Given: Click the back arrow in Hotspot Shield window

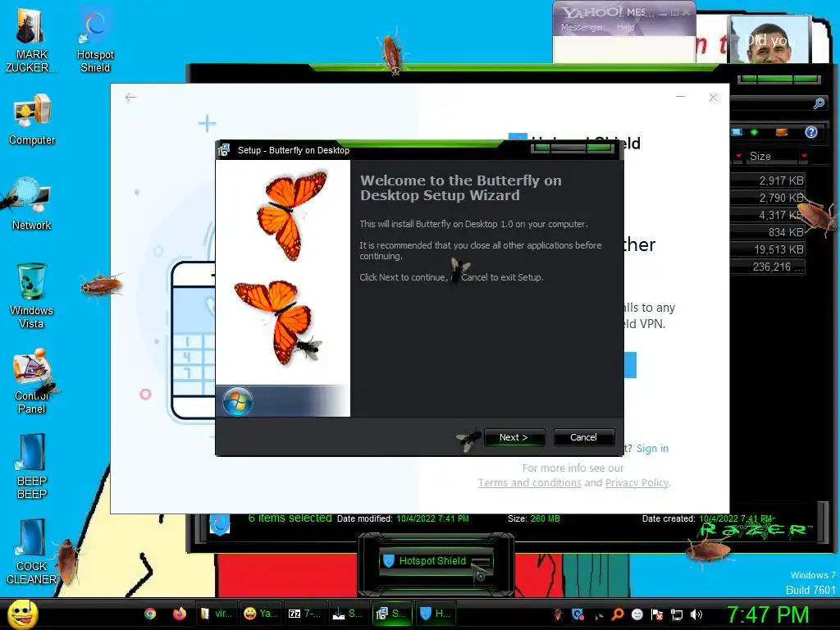Looking at the screenshot, I should (130, 97).
